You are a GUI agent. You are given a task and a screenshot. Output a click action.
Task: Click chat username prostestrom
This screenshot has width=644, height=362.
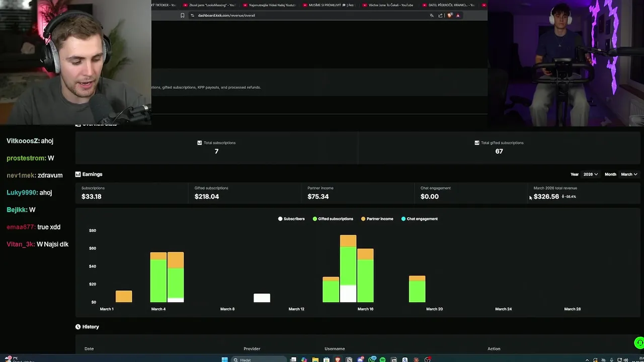26,158
